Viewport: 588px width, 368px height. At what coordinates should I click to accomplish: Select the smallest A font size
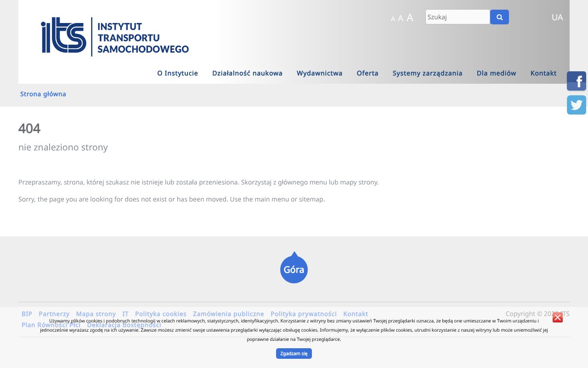click(x=393, y=19)
